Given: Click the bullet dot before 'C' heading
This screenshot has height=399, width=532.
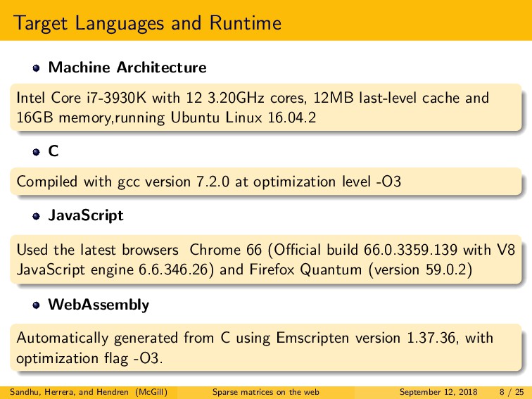Looking at the screenshot, I should (x=37, y=152).
